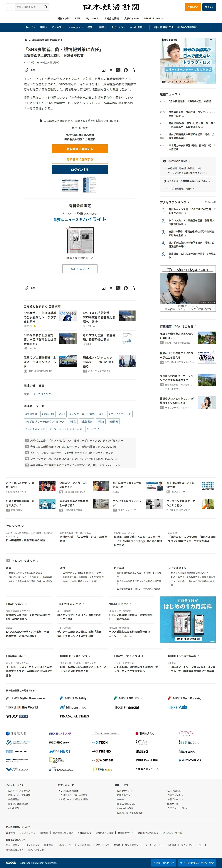Note icon below the 有料会員限定 box
This screenshot has height=868, width=222.
pyautogui.click(x=111, y=288)
